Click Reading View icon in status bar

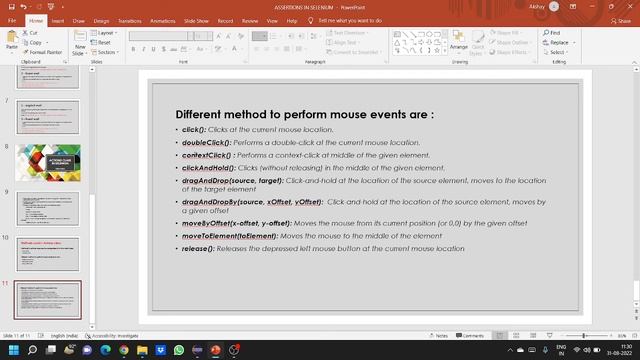coord(533,336)
